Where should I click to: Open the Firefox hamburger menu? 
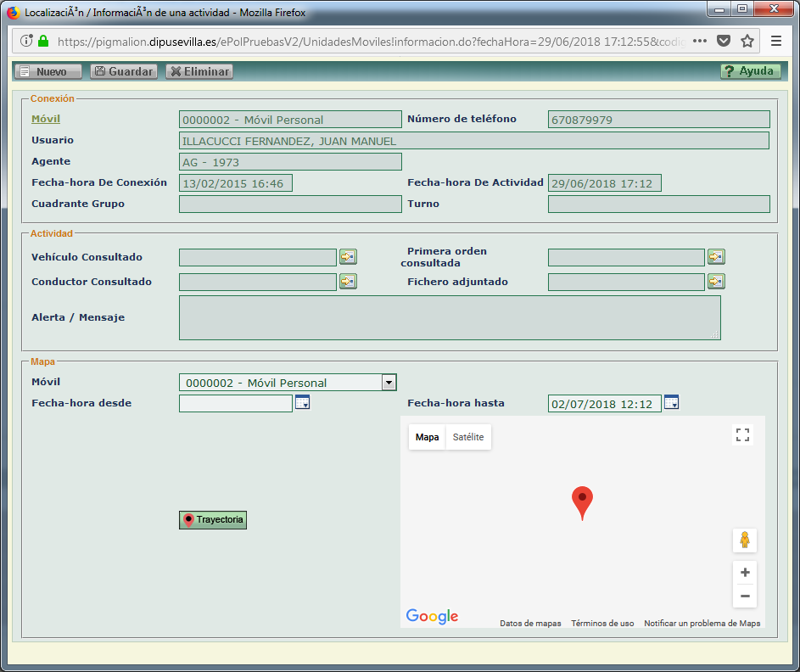tap(776, 41)
